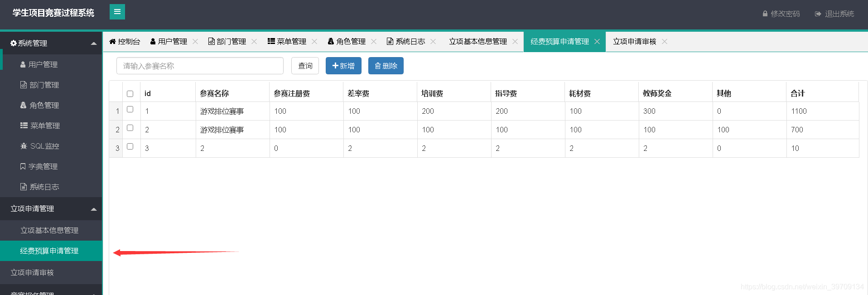Click the file icon beside sidebar 系统日志
The height and width of the screenshot is (295, 868).
pos(24,187)
